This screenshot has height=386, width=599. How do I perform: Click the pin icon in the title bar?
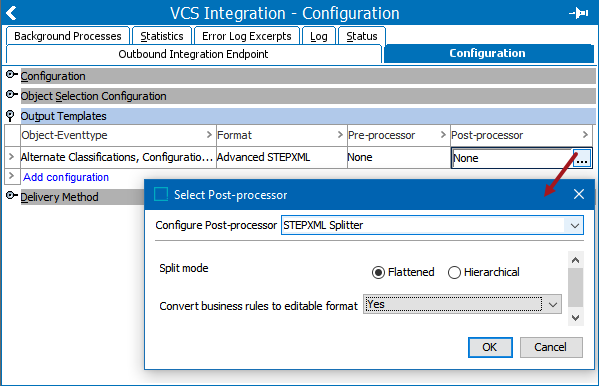579,13
